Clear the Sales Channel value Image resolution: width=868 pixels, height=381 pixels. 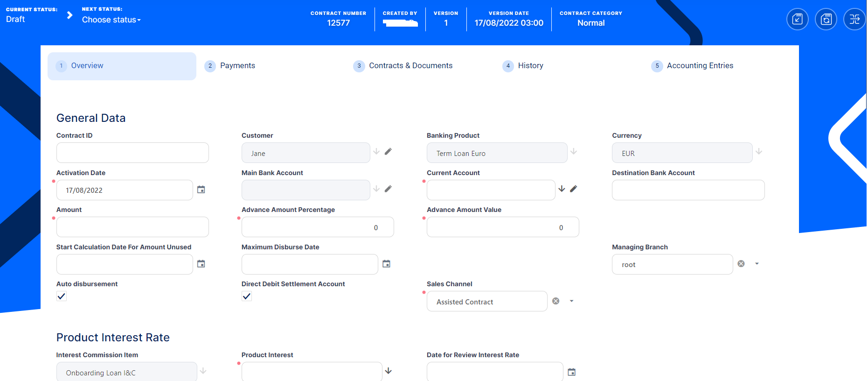click(556, 301)
